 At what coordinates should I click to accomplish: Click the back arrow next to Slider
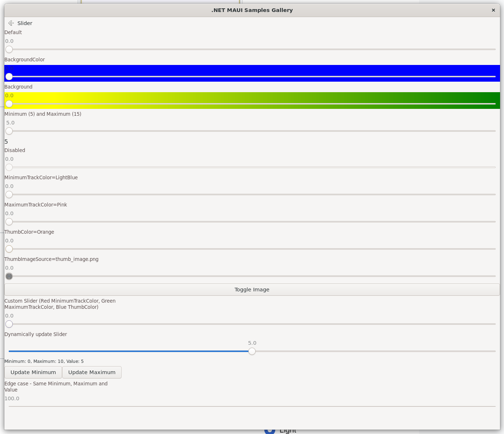[11, 23]
